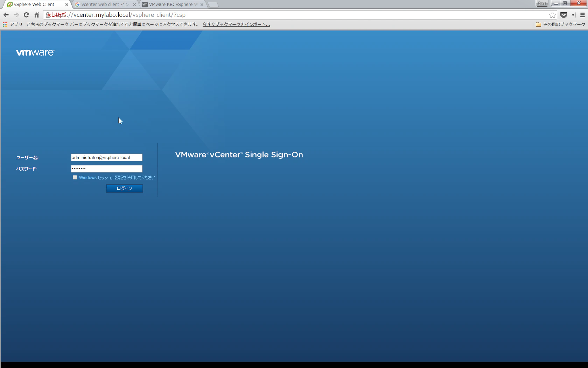Show hidden extensions via the chevron
The height and width of the screenshot is (368, 588).
(573, 15)
